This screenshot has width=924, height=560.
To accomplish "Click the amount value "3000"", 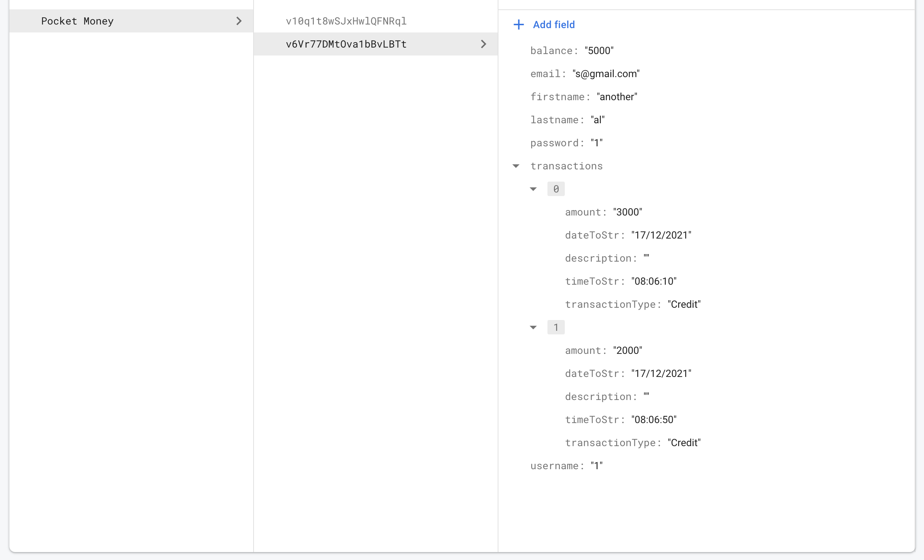I will click(628, 212).
